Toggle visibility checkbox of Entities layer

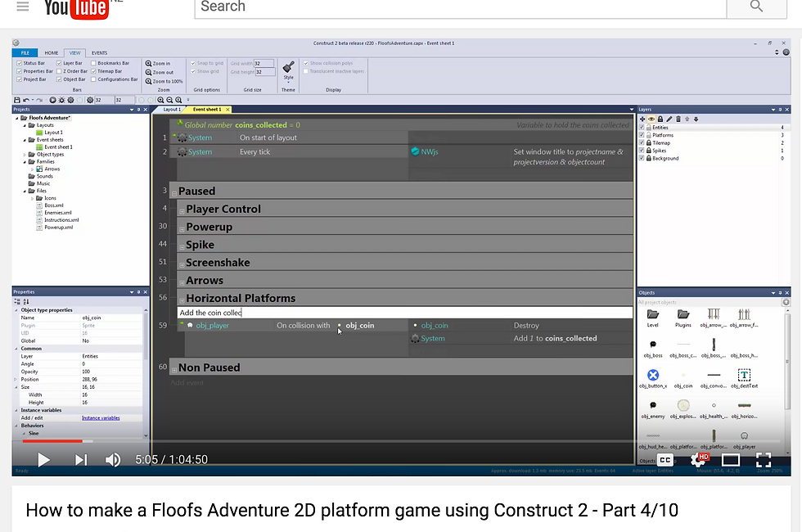642,128
